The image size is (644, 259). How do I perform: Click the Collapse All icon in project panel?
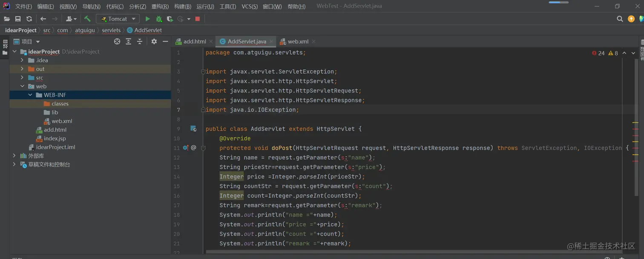(139, 41)
